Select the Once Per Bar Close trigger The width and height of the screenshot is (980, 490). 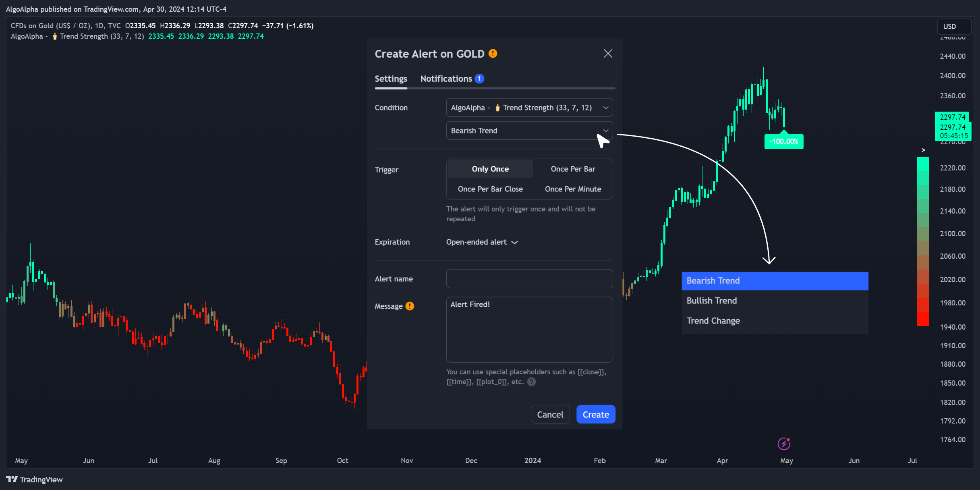coord(490,189)
